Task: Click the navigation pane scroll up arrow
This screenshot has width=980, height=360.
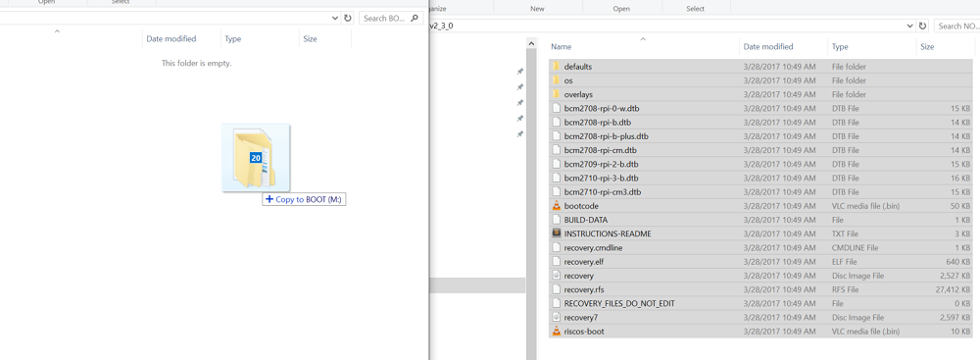Action: click(x=531, y=44)
